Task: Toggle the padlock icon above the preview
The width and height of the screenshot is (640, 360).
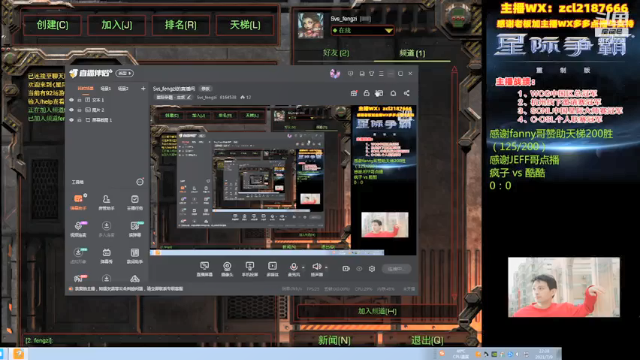Action: 367,93
